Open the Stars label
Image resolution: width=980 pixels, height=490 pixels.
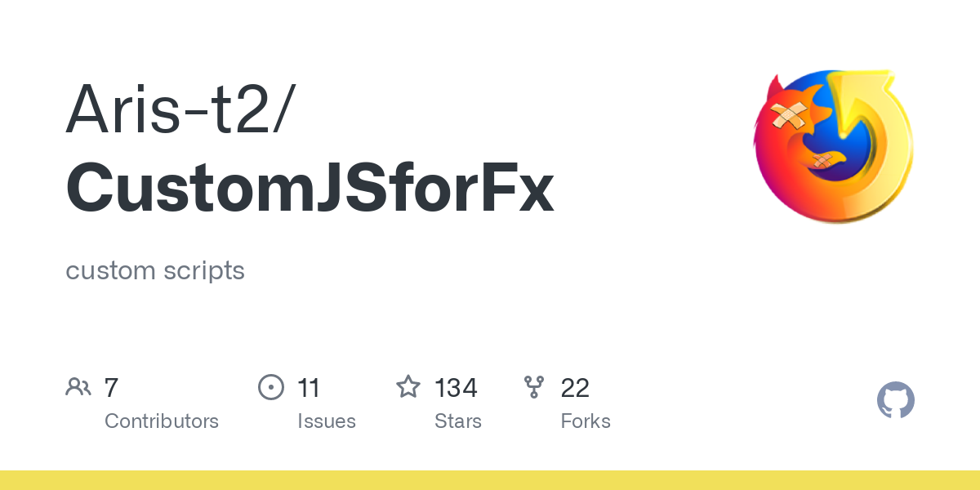point(458,421)
